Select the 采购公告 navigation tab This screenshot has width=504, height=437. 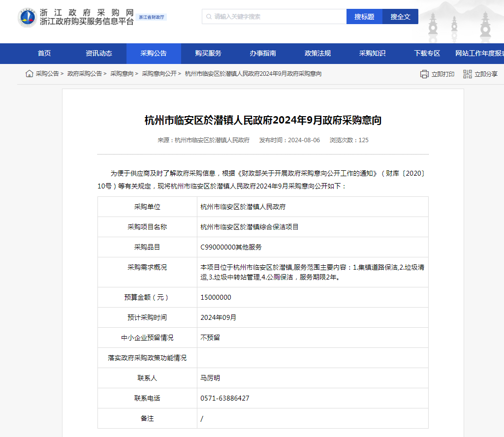[x=154, y=53]
